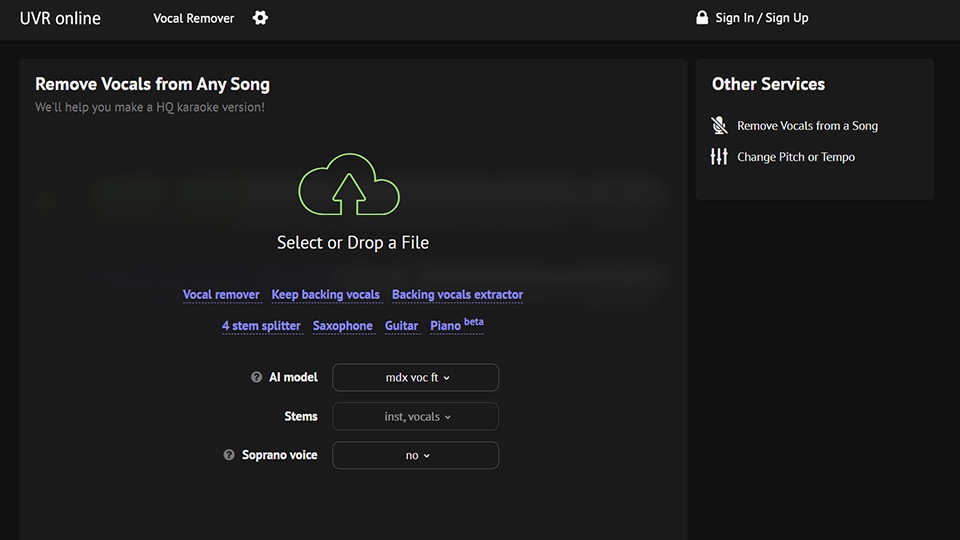Screen dimensions: 960x540
Task: Select Backing vocals extractor preset
Action: point(457,295)
